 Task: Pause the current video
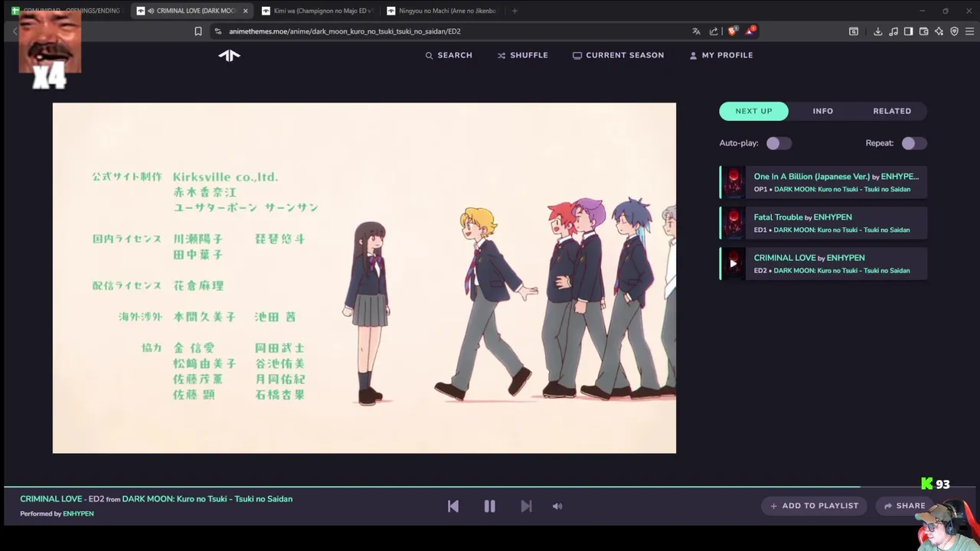click(490, 506)
